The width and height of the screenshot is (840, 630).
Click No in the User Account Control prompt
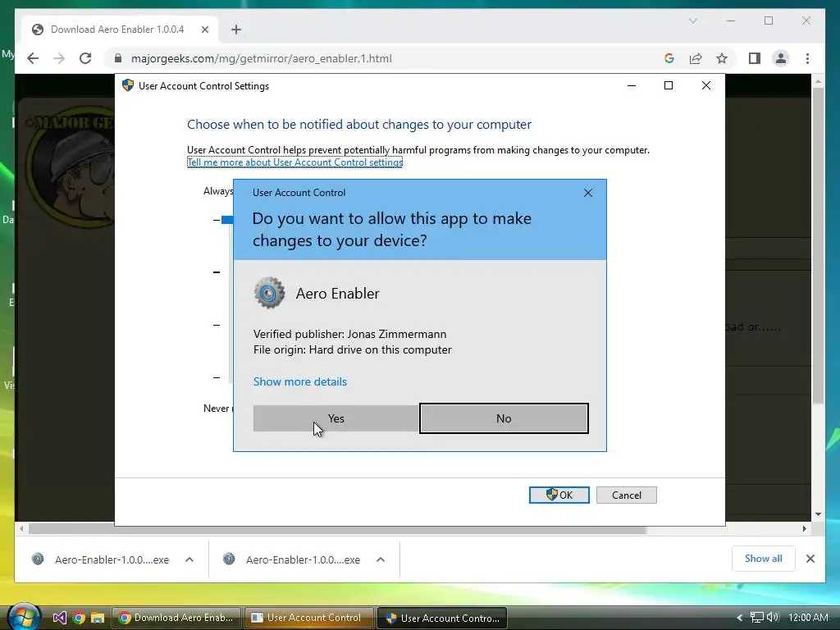504,418
